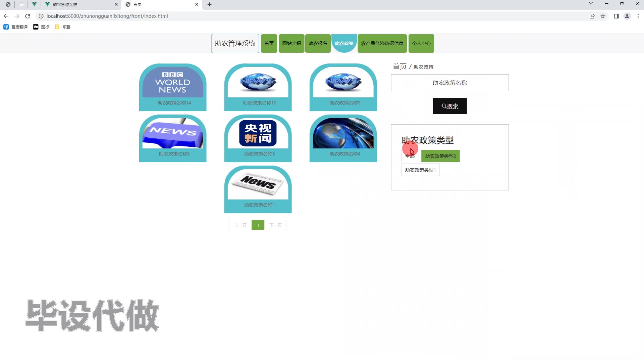Filter by 助农政策类型1
The image size is (644, 360).
tap(421, 170)
